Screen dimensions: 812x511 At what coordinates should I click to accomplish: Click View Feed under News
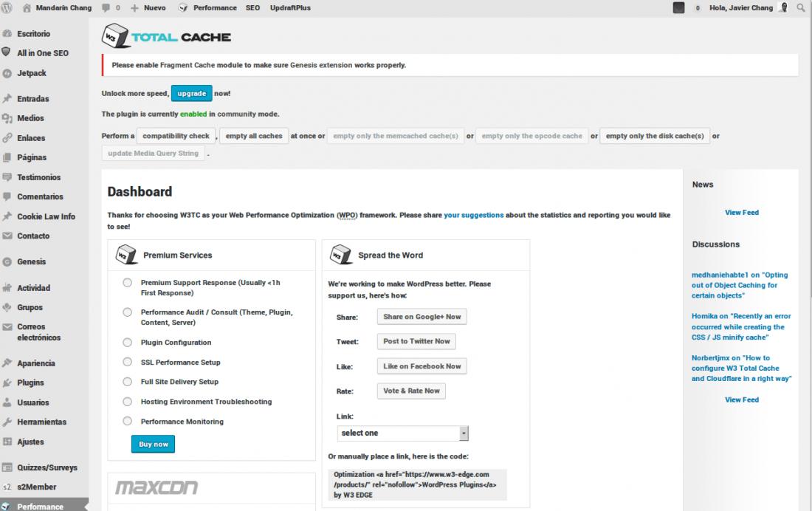click(742, 213)
